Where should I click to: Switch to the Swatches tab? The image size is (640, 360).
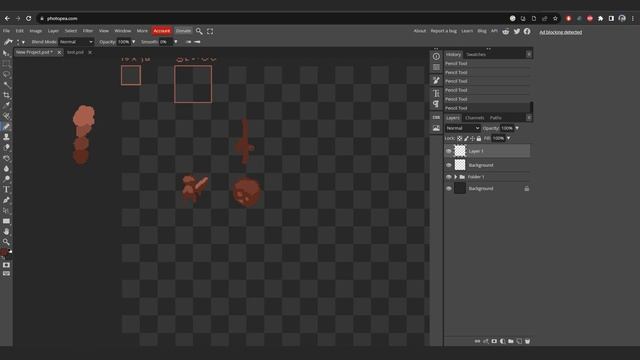click(476, 54)
